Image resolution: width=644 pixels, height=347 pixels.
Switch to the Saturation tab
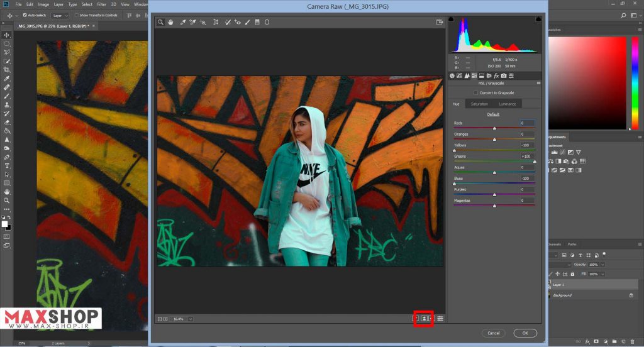point(479,104)
